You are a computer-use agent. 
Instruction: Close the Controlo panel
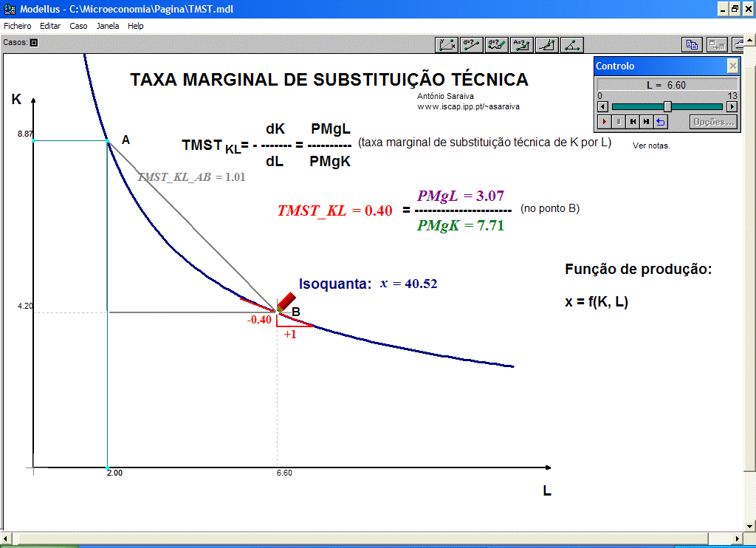[732, 66]
